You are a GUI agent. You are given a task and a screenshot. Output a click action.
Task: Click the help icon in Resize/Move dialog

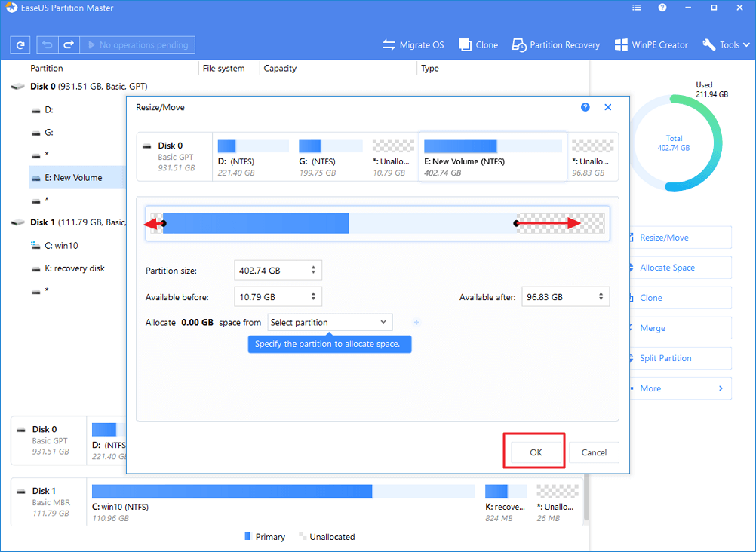tap(585, 108)
